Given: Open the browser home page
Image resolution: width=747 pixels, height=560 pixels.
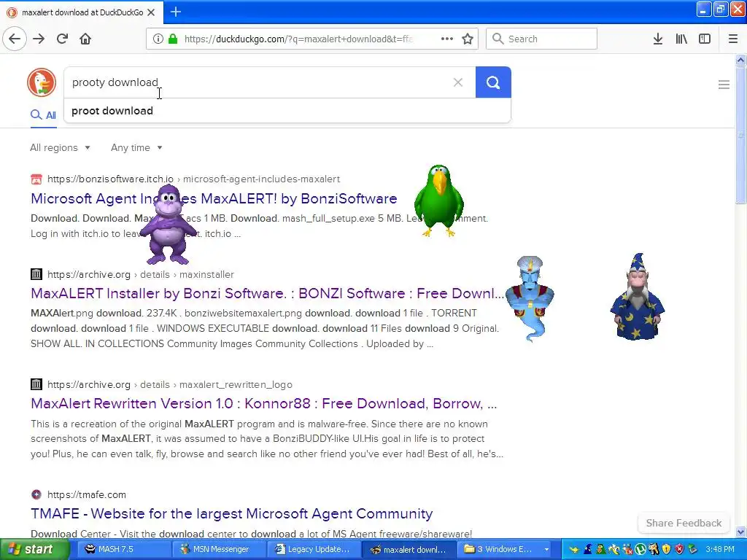Looking at the screenshot, I should 85,39.
